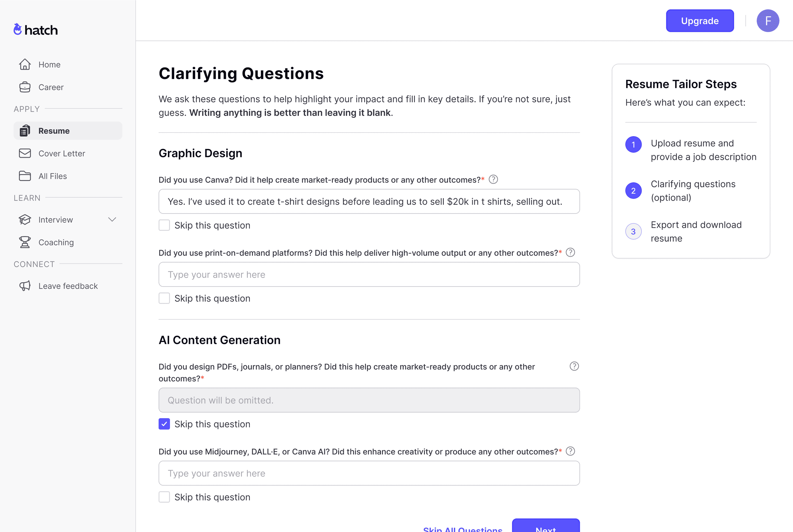Check Skip this question for the Canva question

[164, 225]
